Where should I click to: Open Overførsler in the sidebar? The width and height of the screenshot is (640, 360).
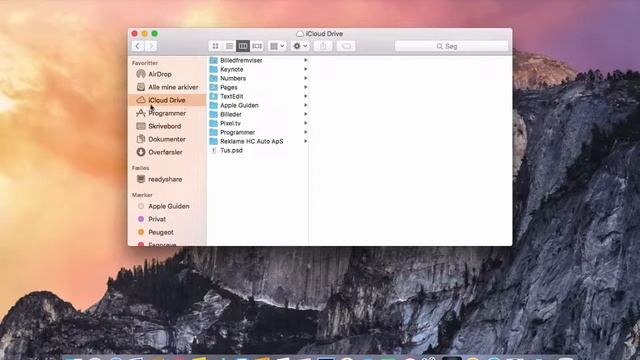pos(167,152)
